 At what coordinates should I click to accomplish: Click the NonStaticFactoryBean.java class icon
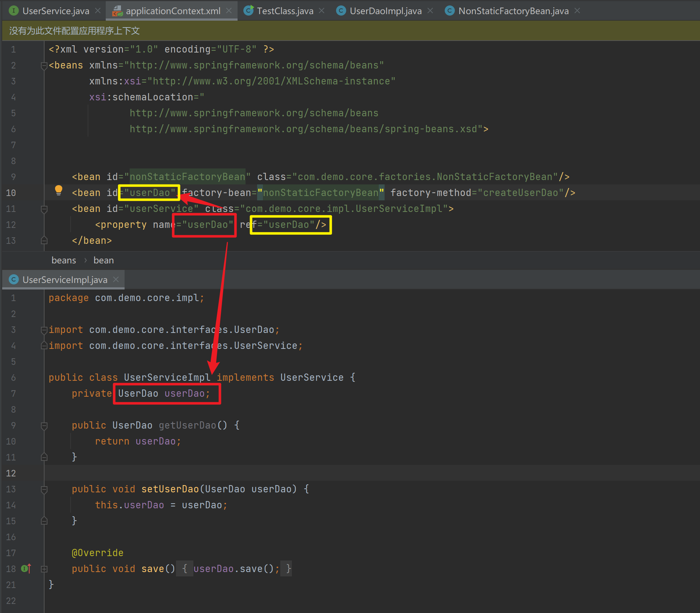click(x=449, y=11)
